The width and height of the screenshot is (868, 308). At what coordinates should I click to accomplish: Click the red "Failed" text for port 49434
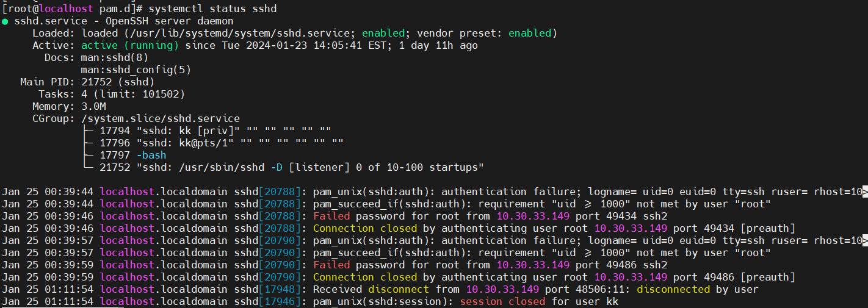point(331,216)
